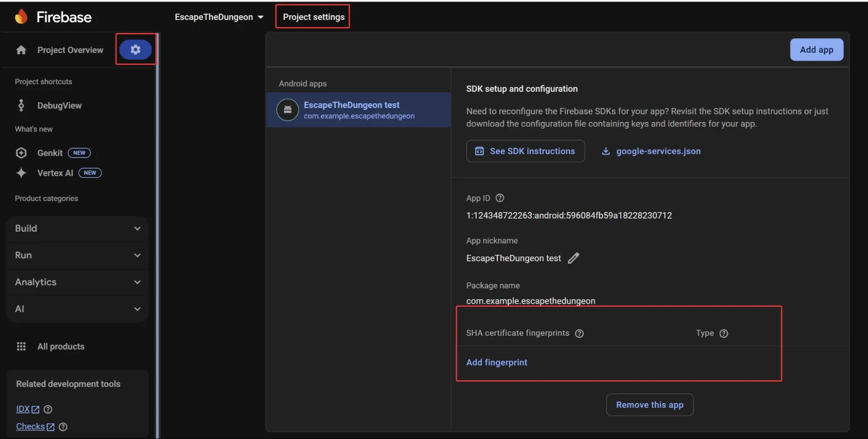
Task: Click Add fingerprint link
Action: [x=497, y=362]
